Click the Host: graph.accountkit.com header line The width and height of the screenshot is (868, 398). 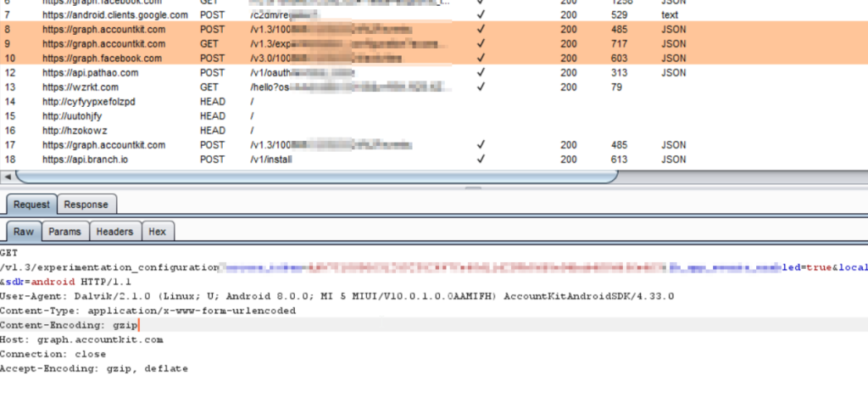coord(81,339)
